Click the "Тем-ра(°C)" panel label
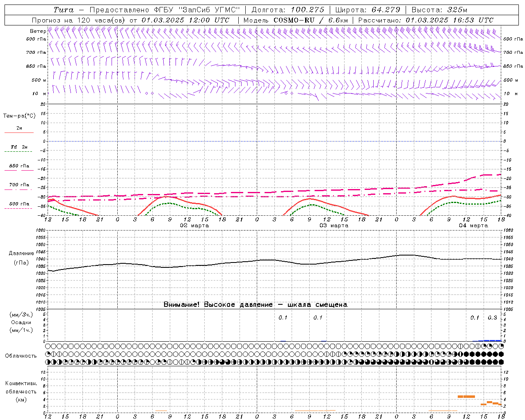 [x=19, y=116]
